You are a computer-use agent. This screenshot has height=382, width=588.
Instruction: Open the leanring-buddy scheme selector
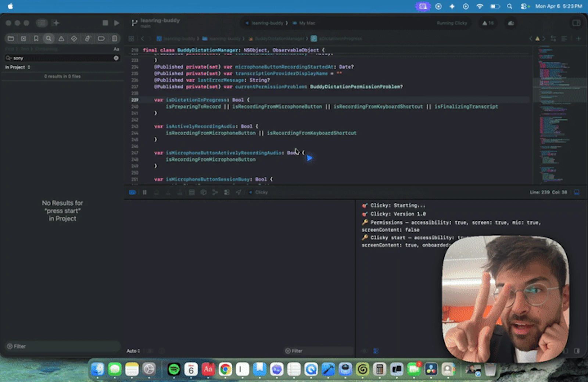coord(267,23)
